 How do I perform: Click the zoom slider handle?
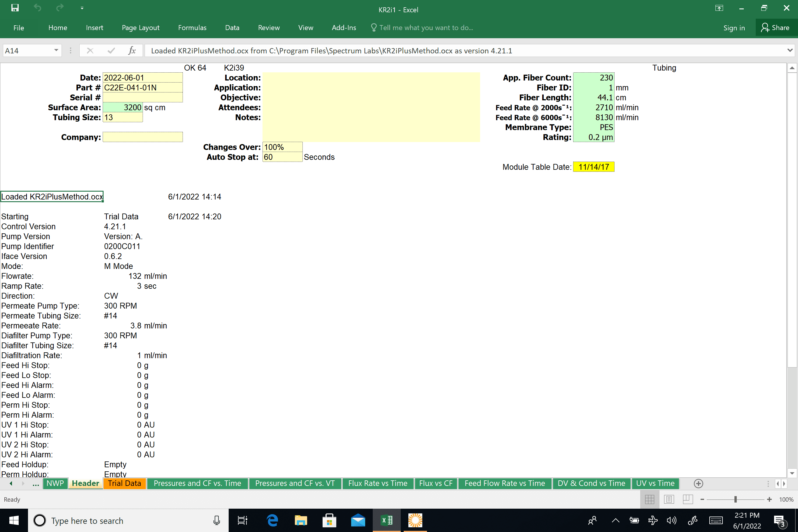pos(735,499)
